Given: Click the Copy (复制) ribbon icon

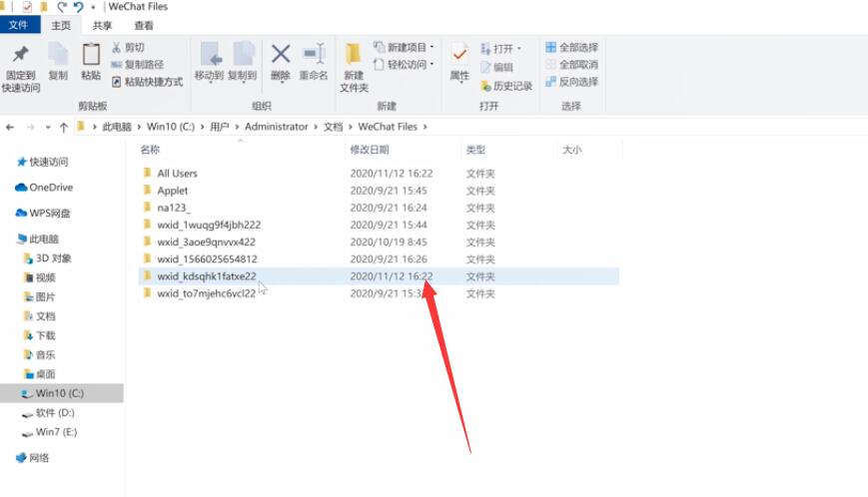Looking at the screenshot, I should 58,54.
